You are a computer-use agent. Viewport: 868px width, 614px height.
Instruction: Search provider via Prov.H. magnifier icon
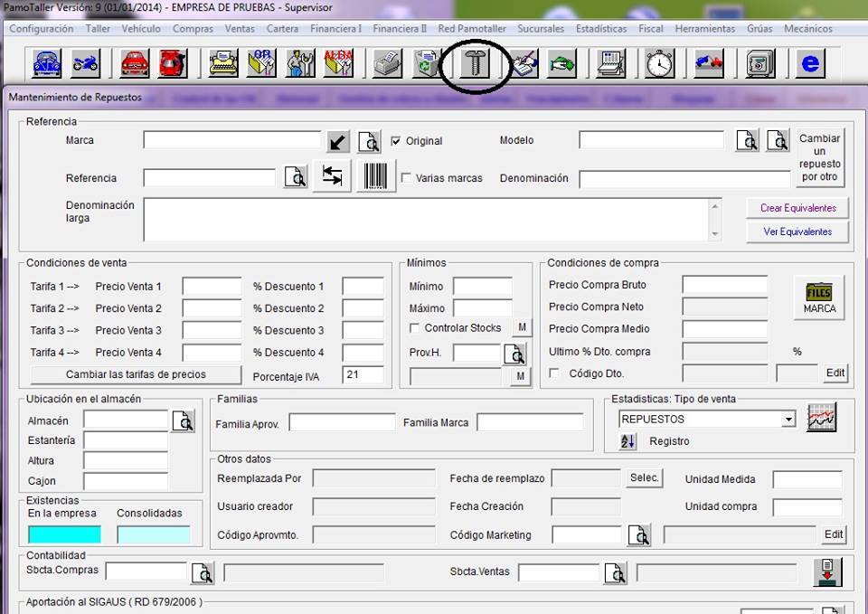514,354
